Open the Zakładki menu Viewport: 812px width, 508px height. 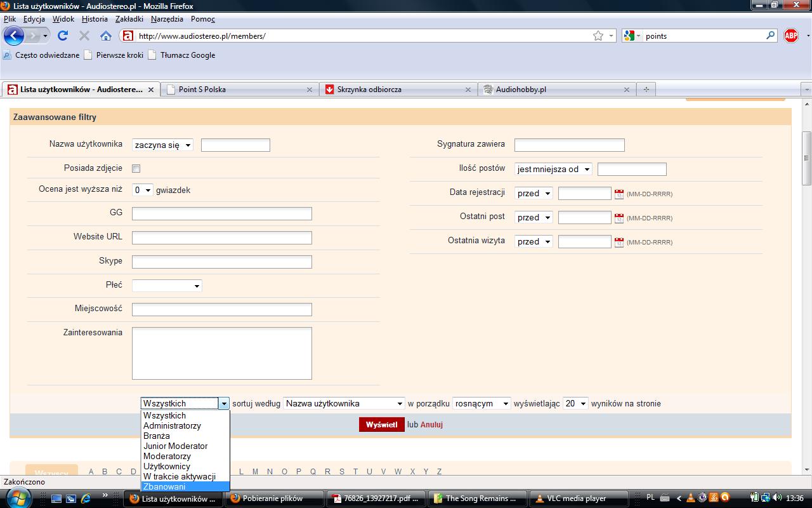(x=129, y=19)
